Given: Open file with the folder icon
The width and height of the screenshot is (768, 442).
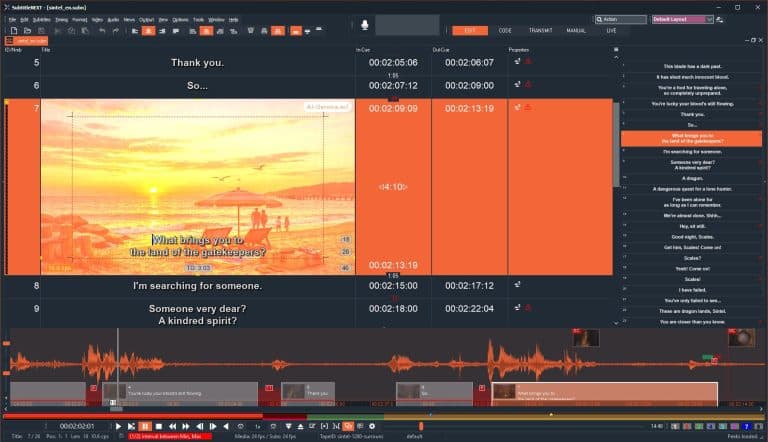Looking at the screenshot, I should pos(27,31).
